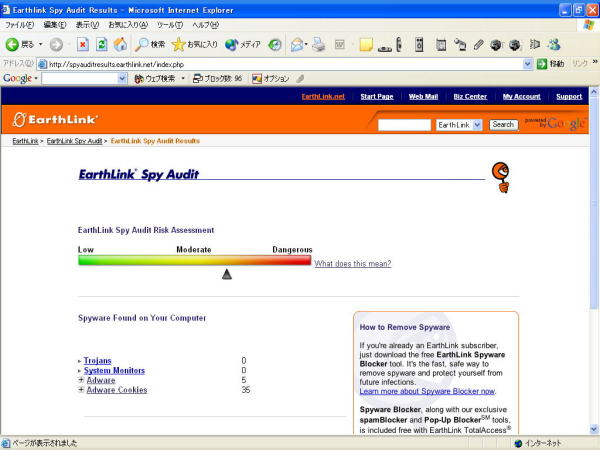
Task: Click the Biz Center link
Action: click(x=470, y=96)
